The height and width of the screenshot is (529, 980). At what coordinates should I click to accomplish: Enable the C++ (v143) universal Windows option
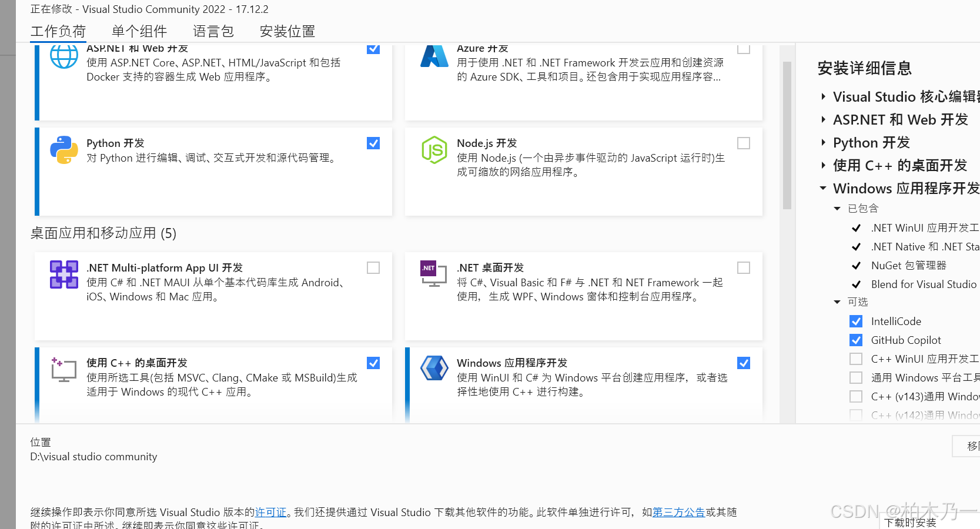[857, 397]
